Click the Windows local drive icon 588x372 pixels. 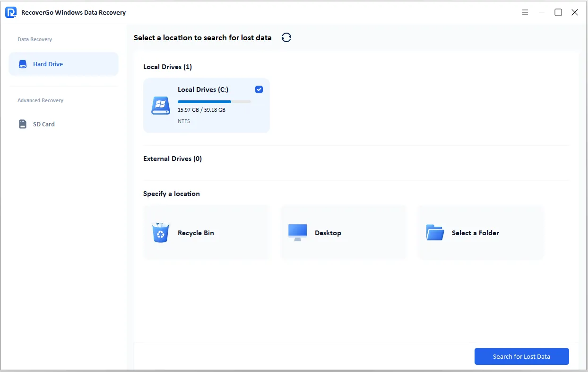click(x=161, y=105)
